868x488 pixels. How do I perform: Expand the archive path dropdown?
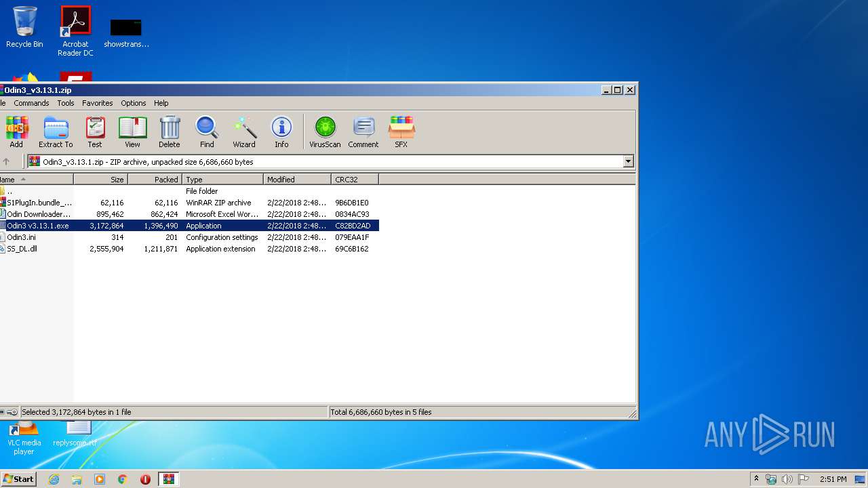pyautogui.click(x=629, y=162)
